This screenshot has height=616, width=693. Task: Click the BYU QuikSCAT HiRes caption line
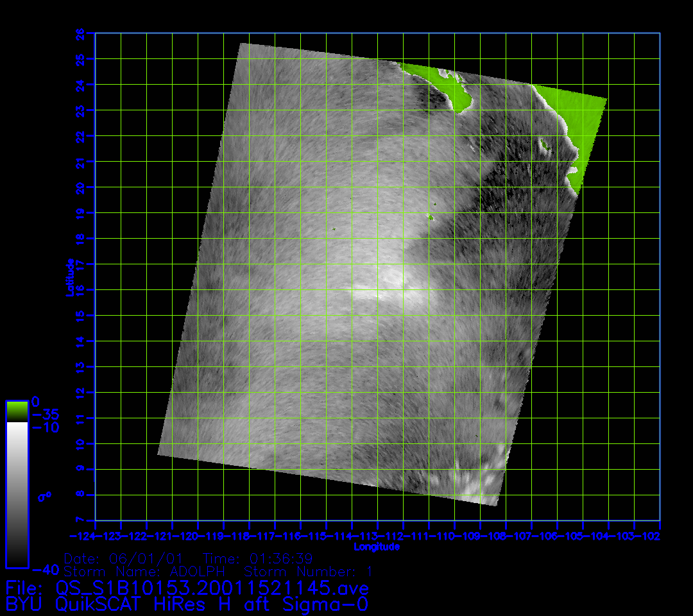click(x=187, y=604)
